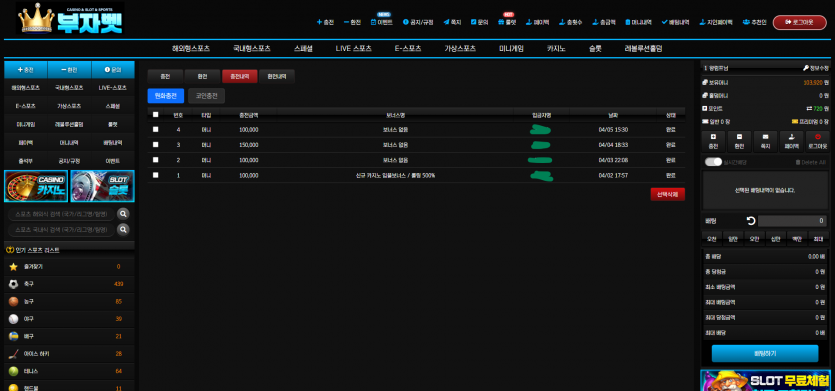This screenshot has height=391, width=835.
Task: Click the points exchange arrows icon
Action: click(809, 108)
